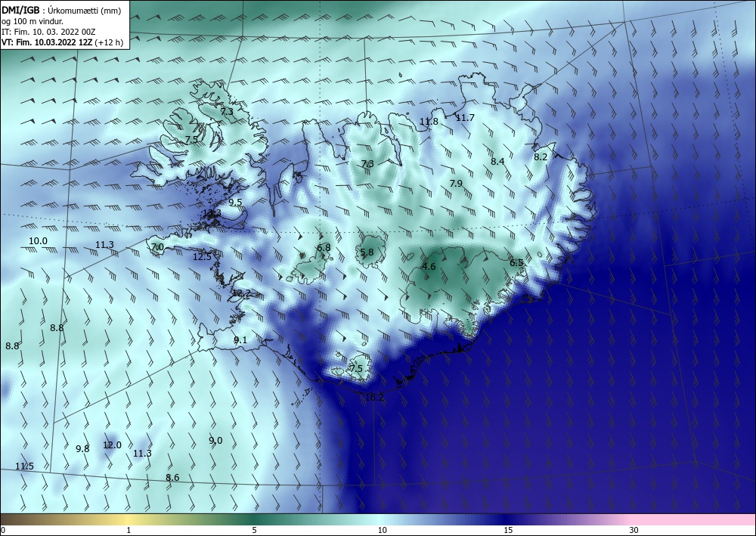Select the 10.0 value over the ocean
The image size is (756, 536).
[38, 240]
